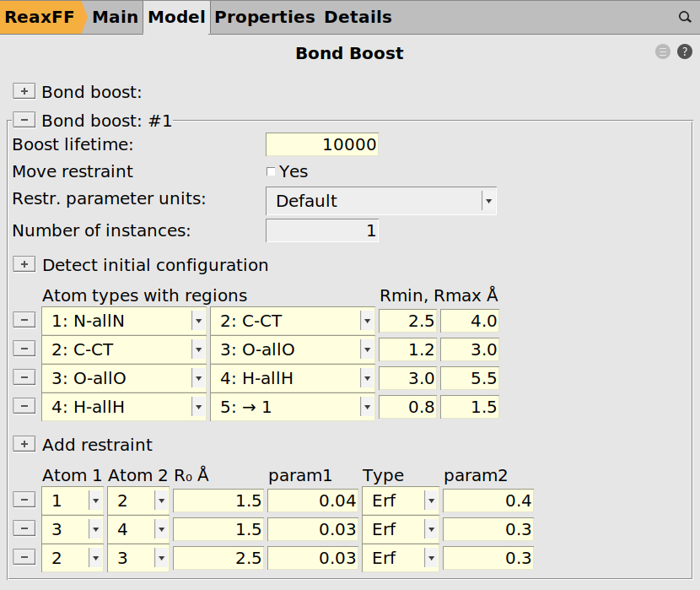Edit param1 value 0.04
This screenshot has height=590, width=700.
click(x=313, y=501)
